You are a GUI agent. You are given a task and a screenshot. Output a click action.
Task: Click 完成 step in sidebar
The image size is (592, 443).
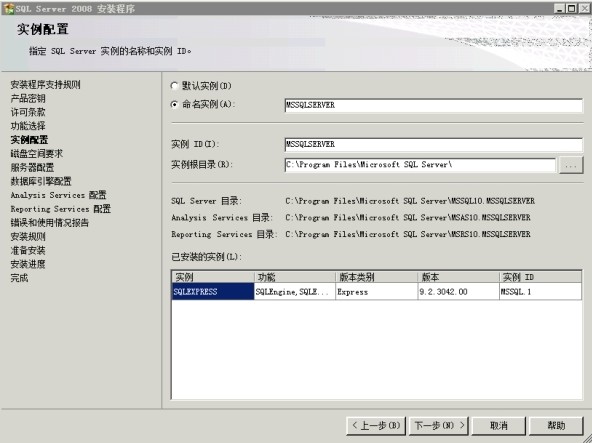tap(19, 278)
